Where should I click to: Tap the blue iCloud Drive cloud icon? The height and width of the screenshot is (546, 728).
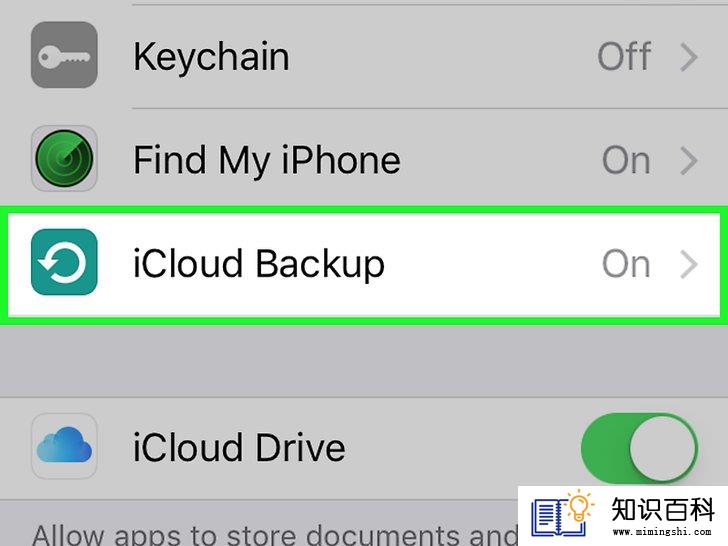point(64,446)
